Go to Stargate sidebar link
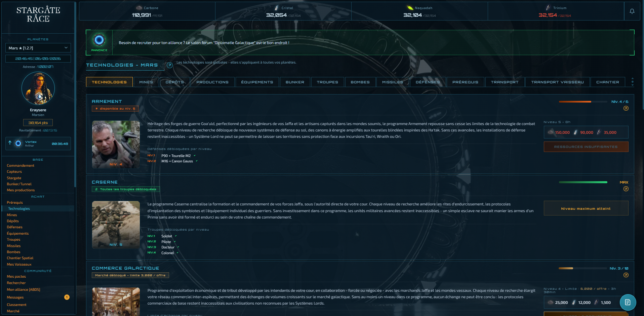The image size is (644, 316). click(x=14, y=178)
